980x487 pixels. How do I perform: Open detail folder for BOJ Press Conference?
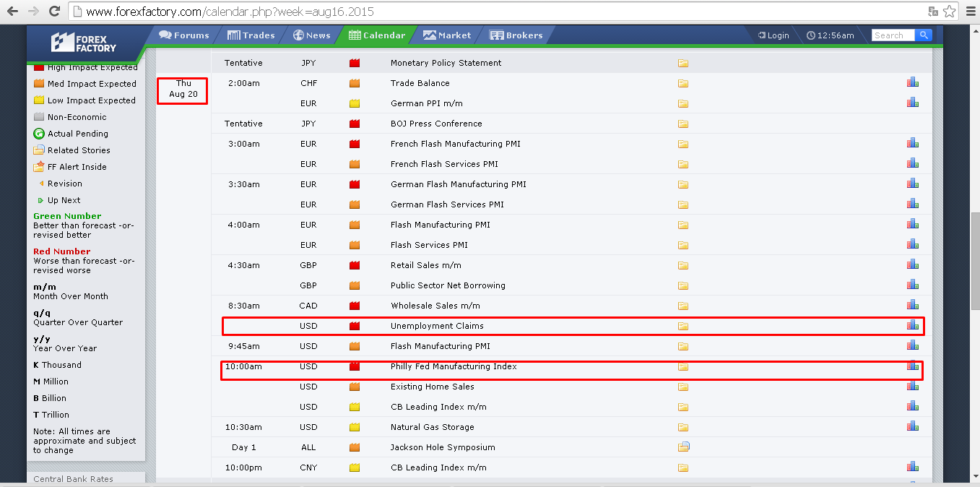point(682,124)
